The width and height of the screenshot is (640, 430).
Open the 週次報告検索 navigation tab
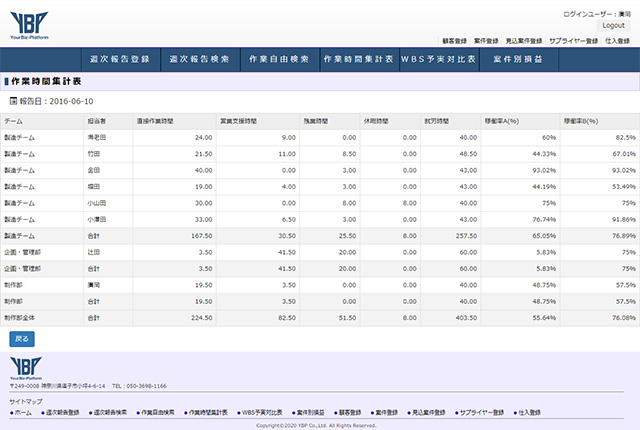click(199, 60)
